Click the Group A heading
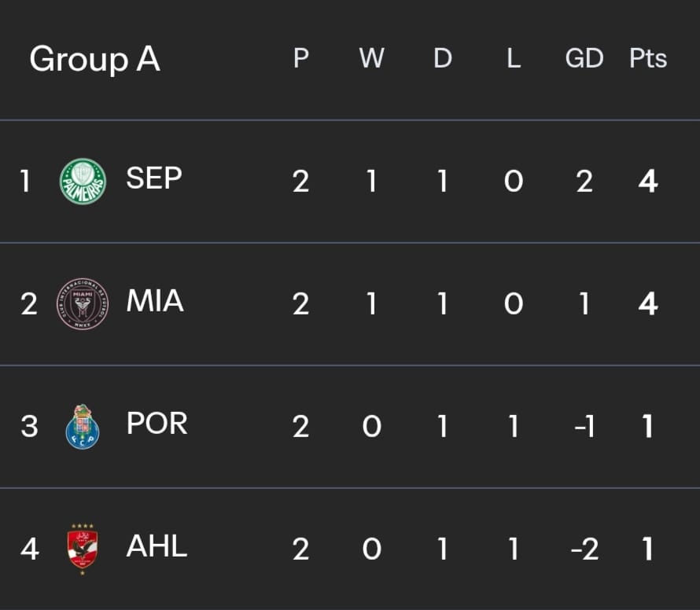 coord(94,59)
